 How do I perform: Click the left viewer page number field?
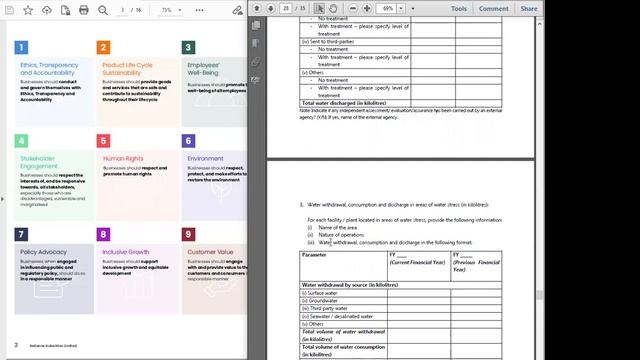(x=122, y=10)
